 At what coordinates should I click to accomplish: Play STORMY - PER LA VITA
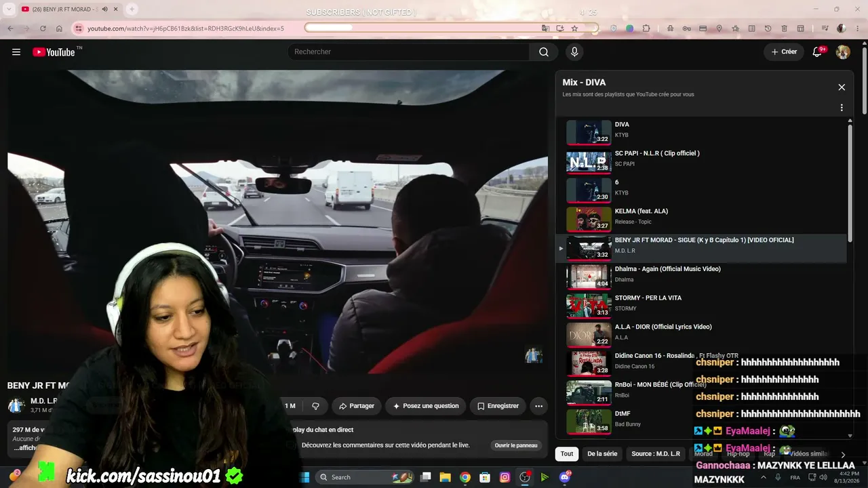702,306
